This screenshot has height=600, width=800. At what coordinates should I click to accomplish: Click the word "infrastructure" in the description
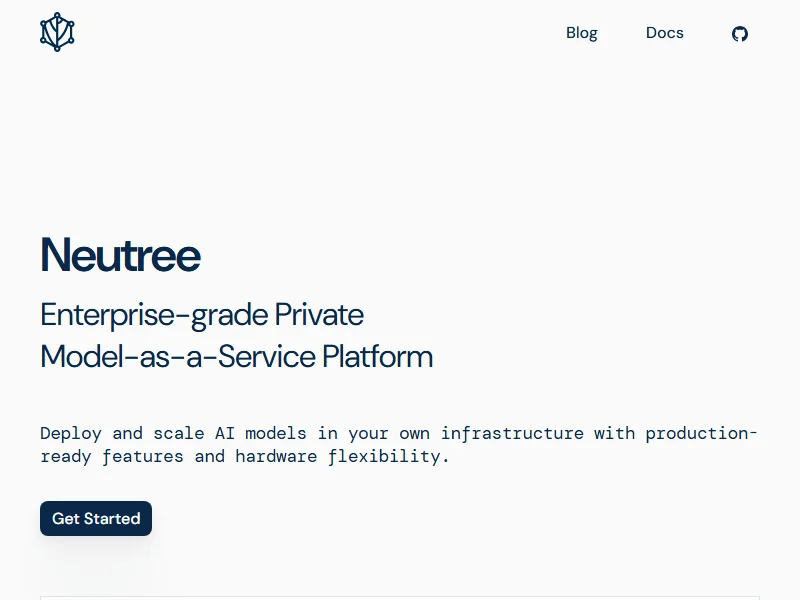[x=512, y=433]
